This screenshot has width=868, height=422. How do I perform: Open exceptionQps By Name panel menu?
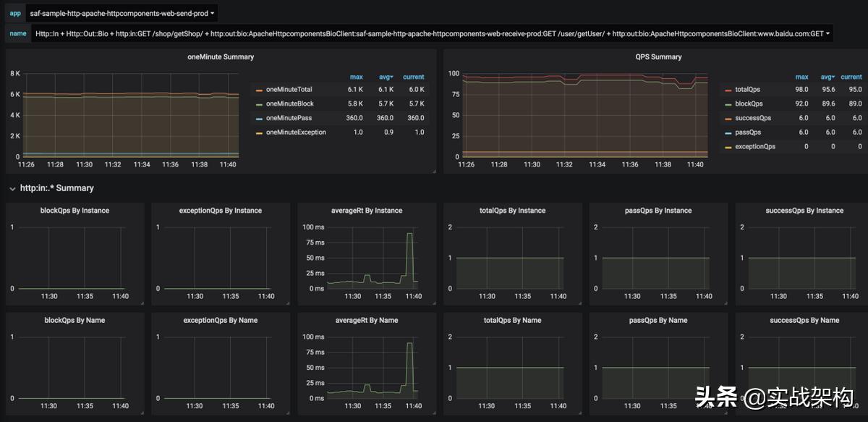pos(221,320)
